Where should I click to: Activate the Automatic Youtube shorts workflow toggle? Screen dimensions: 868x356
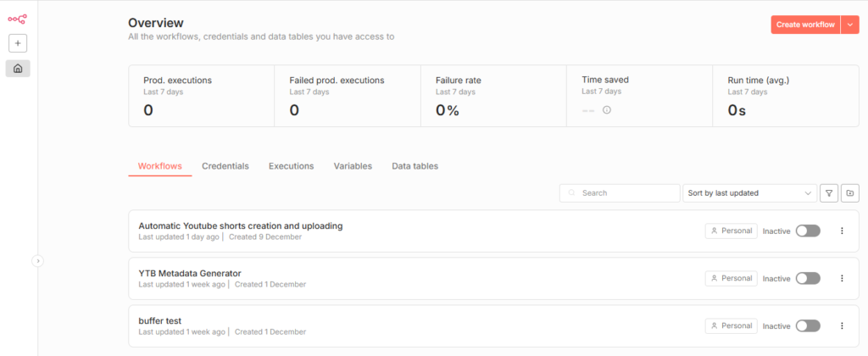(808, 231)
